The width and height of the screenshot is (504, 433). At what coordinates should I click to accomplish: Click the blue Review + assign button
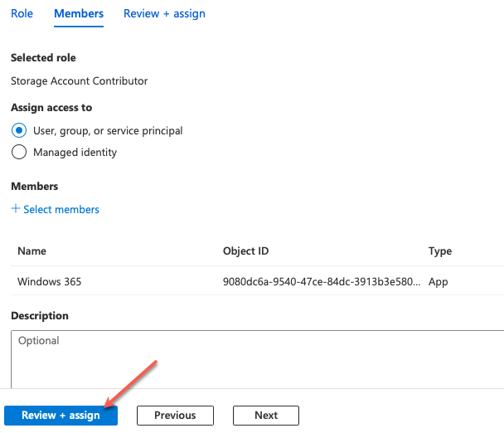point(61,416)
